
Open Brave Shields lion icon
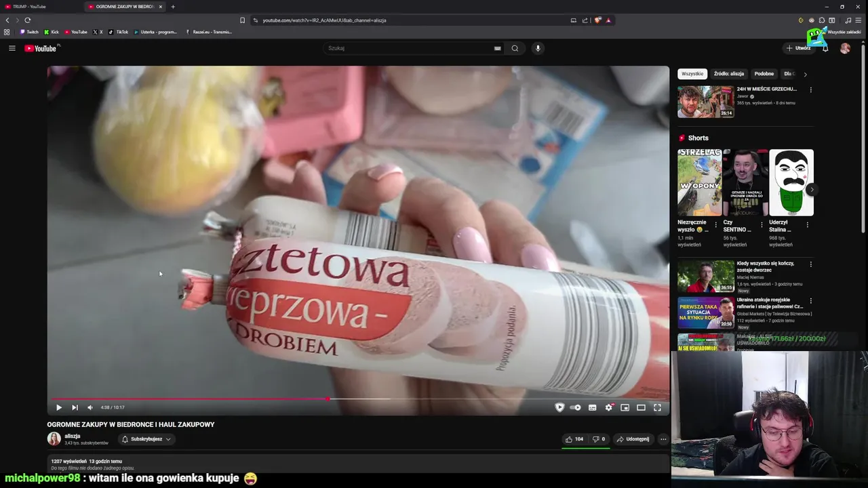pos(597,20)
